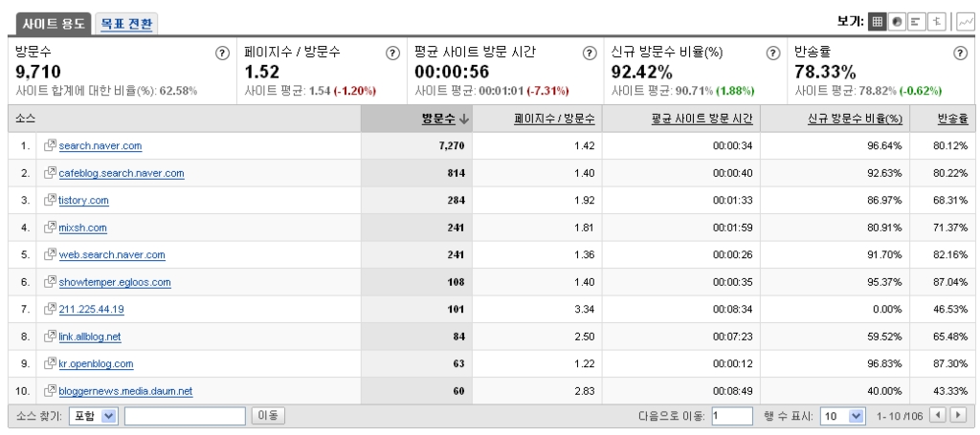Select summary value 9,710 visits
The height and width of the screenshot is (435, 980).
(38, 72)
